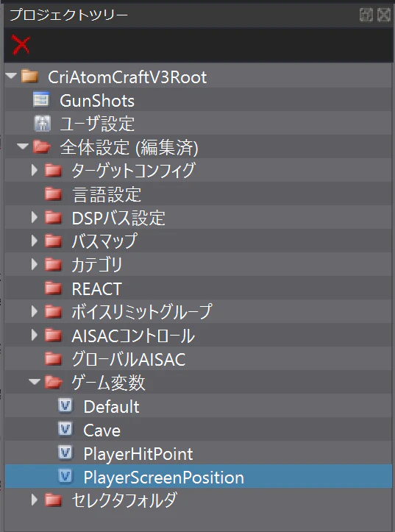Select the セレクタフォルダ label

pyautogui.click(x=124, y=500)
